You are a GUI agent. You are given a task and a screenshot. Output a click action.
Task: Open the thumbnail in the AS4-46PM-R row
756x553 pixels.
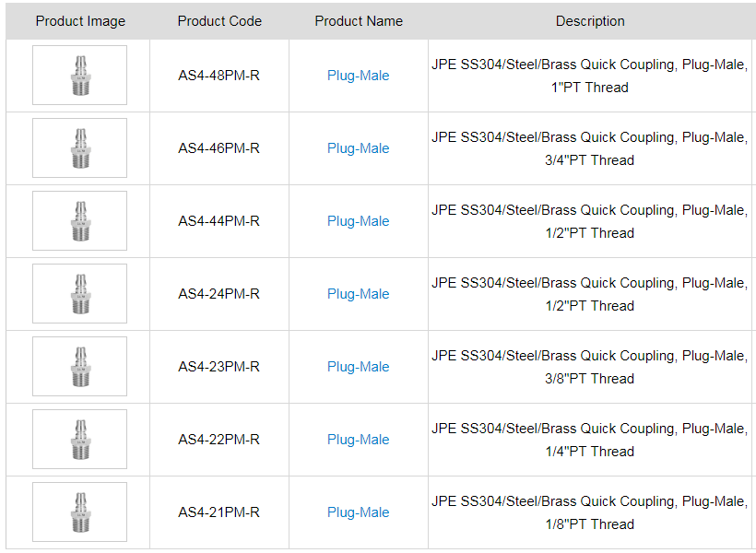click(x=79, y=148)
